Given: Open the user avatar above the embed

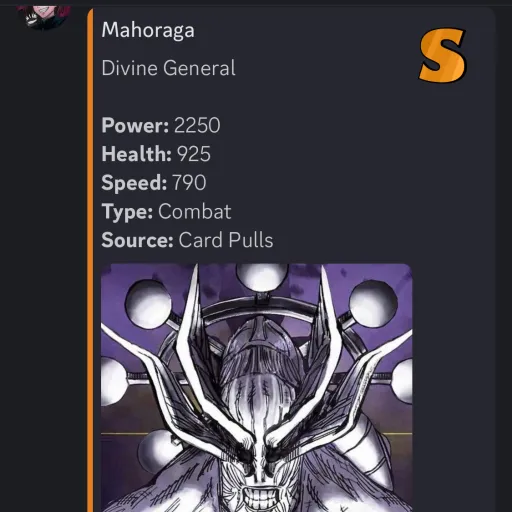Looking at the screenshot, I should pos(44,13).
